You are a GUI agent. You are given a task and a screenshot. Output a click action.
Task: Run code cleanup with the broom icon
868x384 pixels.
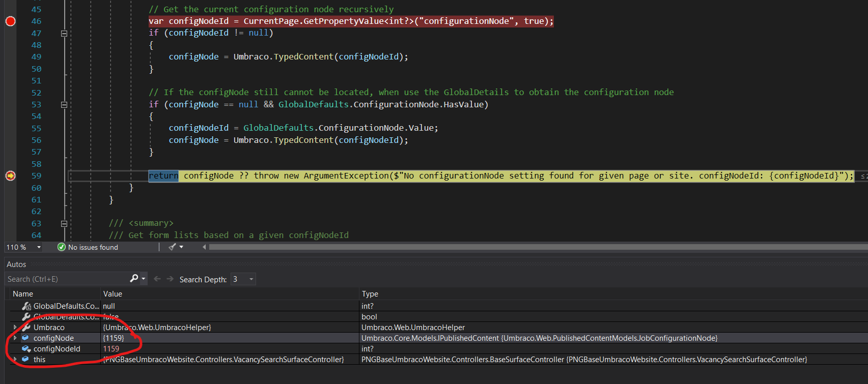[x=173, y=247]
